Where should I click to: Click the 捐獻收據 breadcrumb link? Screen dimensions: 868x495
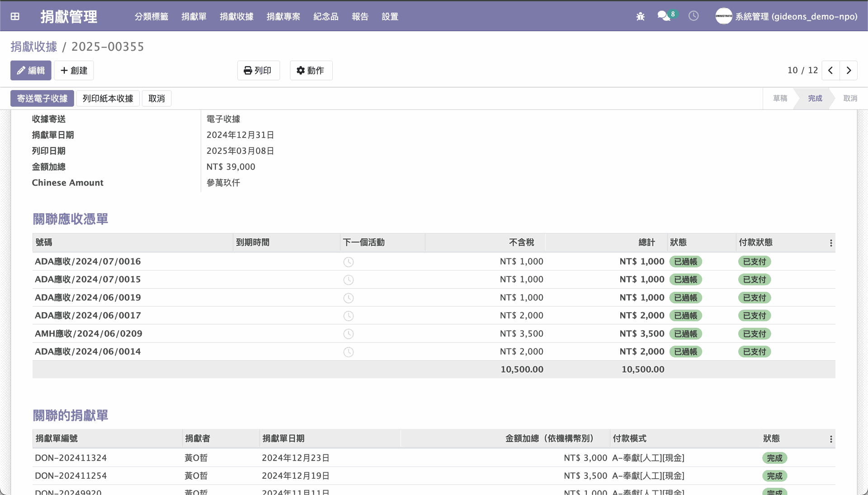(34, 47)
